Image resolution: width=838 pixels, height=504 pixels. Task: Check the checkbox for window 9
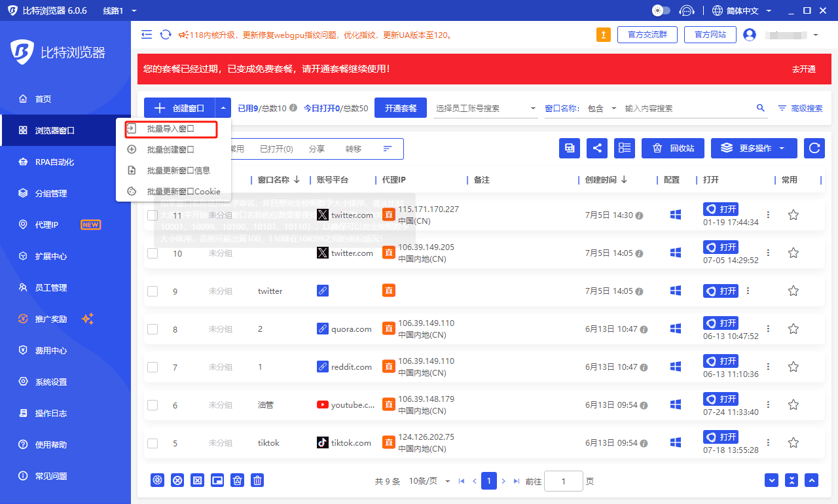pos(152,291)
